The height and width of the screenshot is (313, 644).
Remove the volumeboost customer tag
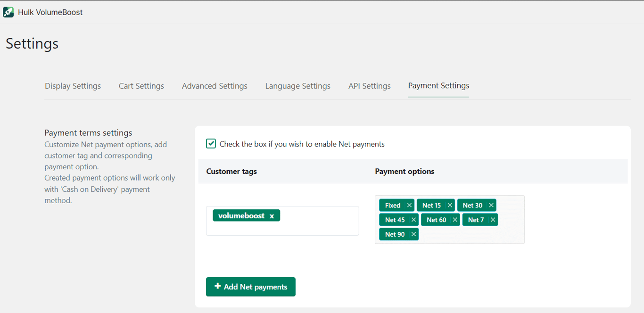pos(272,216)
